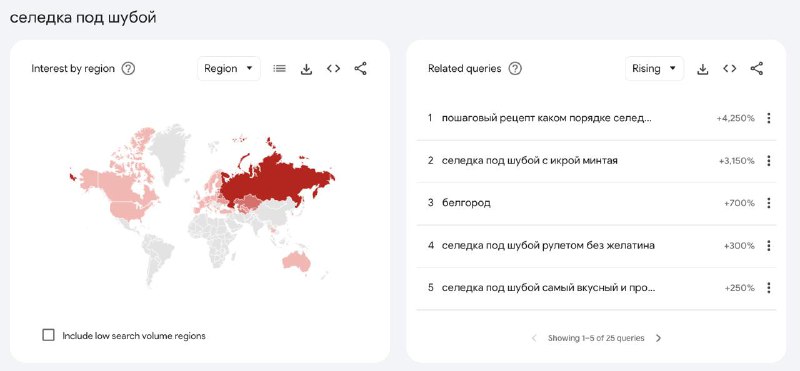Image resolution: width=800 pixels, height=371 pixels.
Task: Share the Interest by region card
Action: (x=360, y=68)
